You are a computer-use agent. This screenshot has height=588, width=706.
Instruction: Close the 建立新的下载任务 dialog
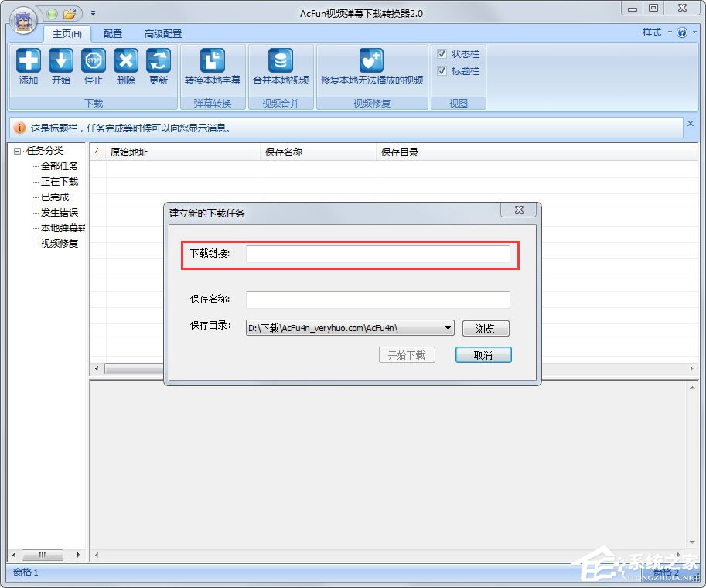519,210
